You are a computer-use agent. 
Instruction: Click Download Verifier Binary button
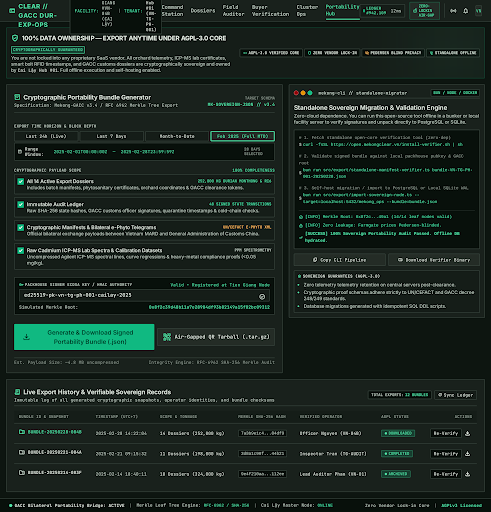434,260
